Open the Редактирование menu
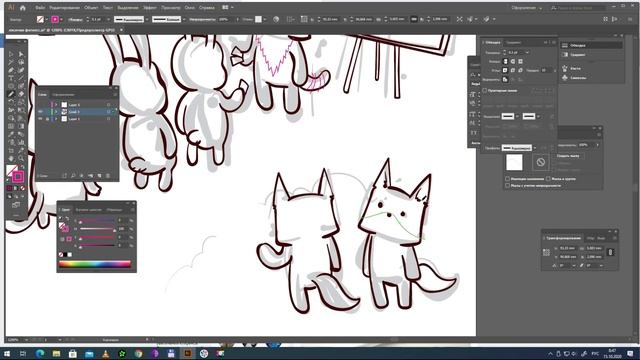This screenshot has height=360, width=640. pos(64,7)
